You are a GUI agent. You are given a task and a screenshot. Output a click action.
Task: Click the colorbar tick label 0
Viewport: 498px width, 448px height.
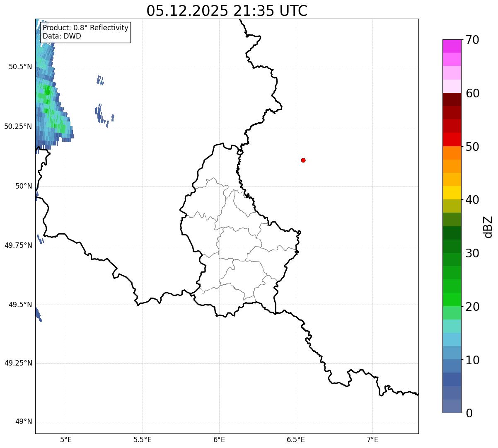tap(469, 413)
